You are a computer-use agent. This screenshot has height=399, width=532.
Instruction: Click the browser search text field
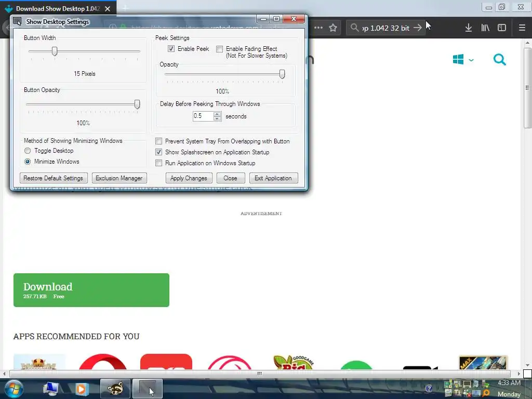(x=386, y=28)
